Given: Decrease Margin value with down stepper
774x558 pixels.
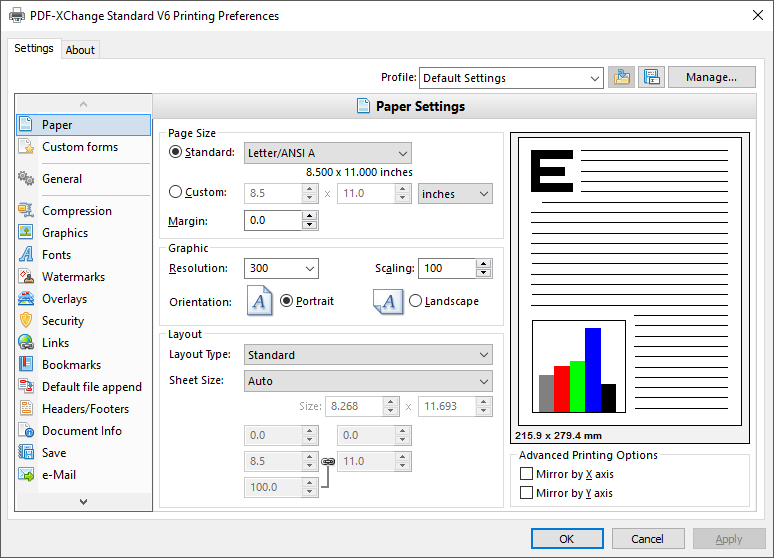Looking at the screenshot, I should click(x=310, y=225).
